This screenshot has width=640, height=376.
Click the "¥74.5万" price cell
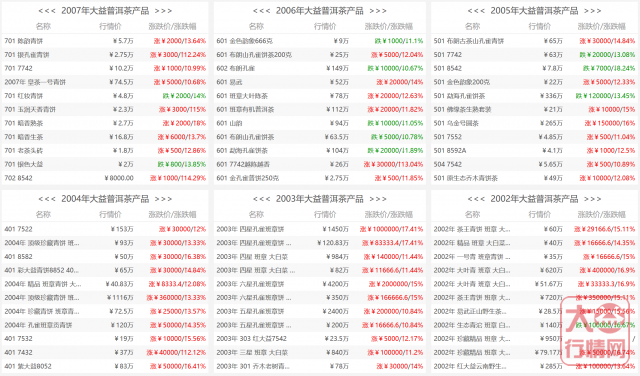tap(121, 82)
